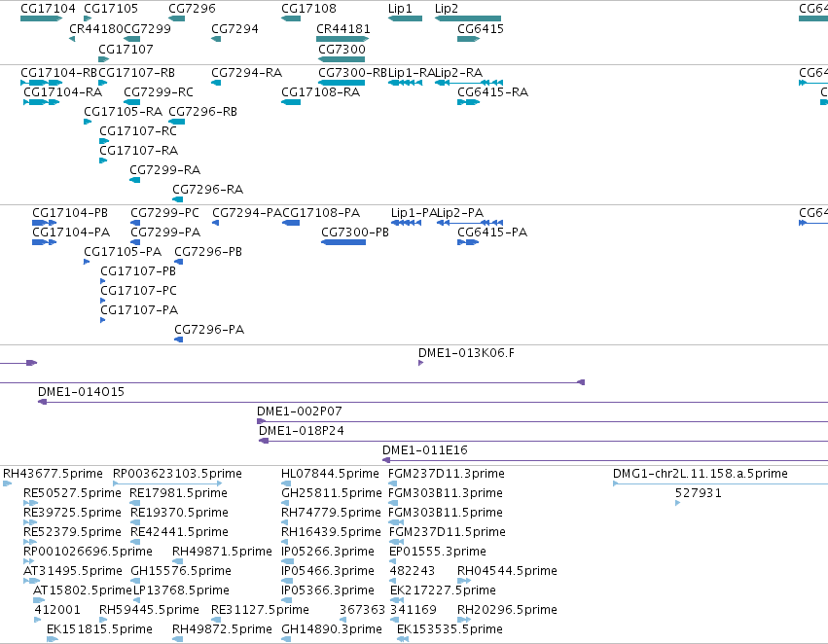Select the CG7299 gene feature
Viewport: 828px width, 644px height.
pyautogui.click(x=131, y=39)
